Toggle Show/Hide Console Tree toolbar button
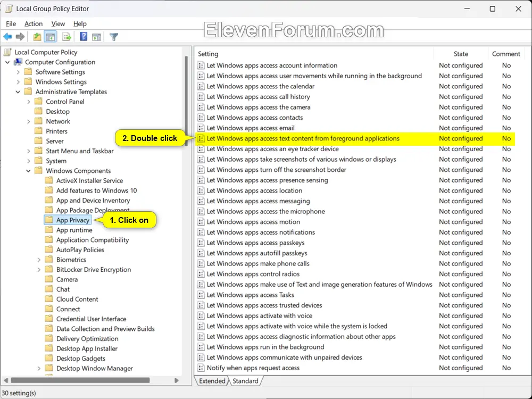This screenshot has width=532, height=399. click(50, 37)
